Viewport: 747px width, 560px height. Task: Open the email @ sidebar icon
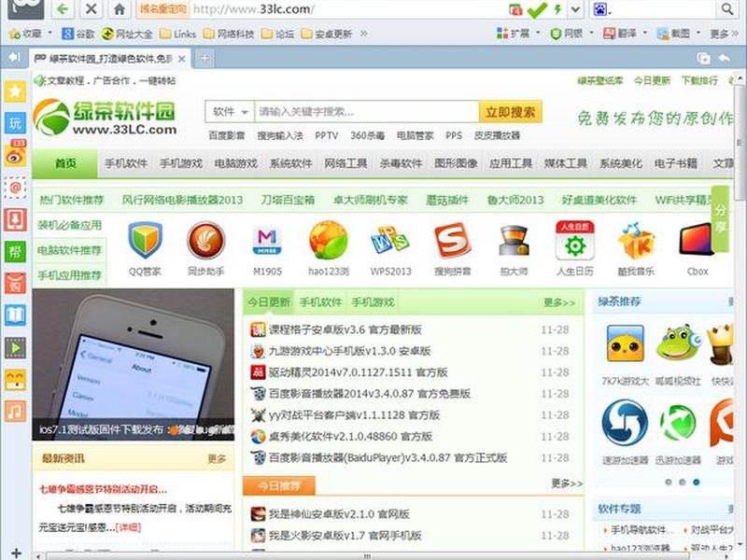pos(15,188)
